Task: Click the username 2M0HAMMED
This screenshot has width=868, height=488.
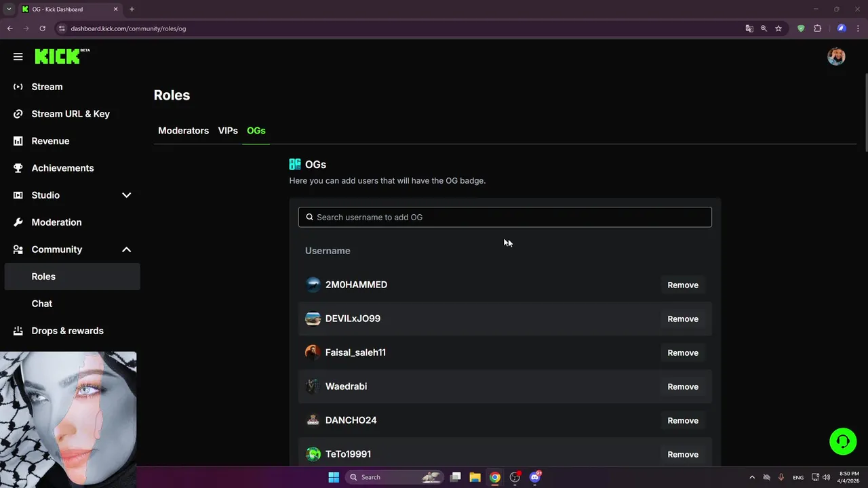Action: tap(356, 285)
